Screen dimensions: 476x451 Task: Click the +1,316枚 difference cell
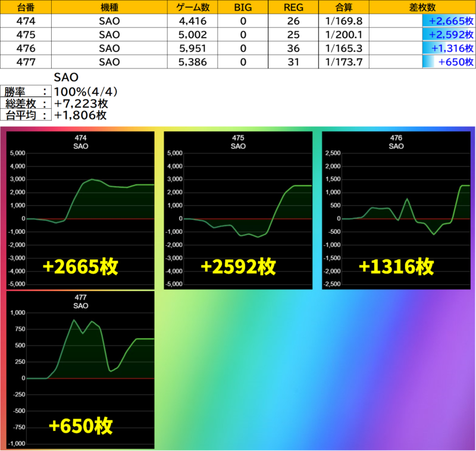coord(422,48)
